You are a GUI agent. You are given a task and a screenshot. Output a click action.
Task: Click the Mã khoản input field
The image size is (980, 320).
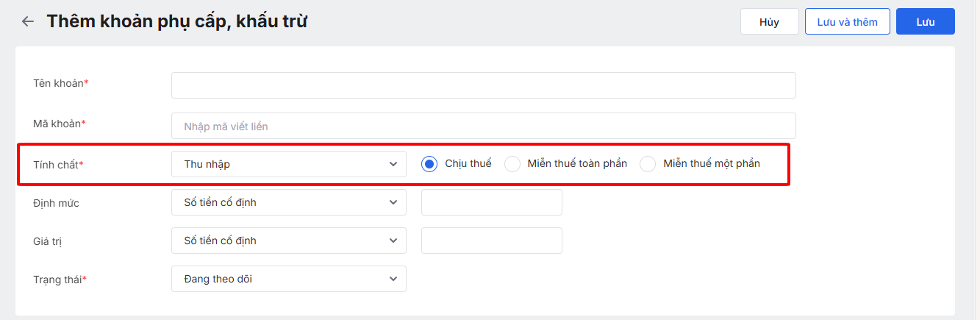coord(483,126)
